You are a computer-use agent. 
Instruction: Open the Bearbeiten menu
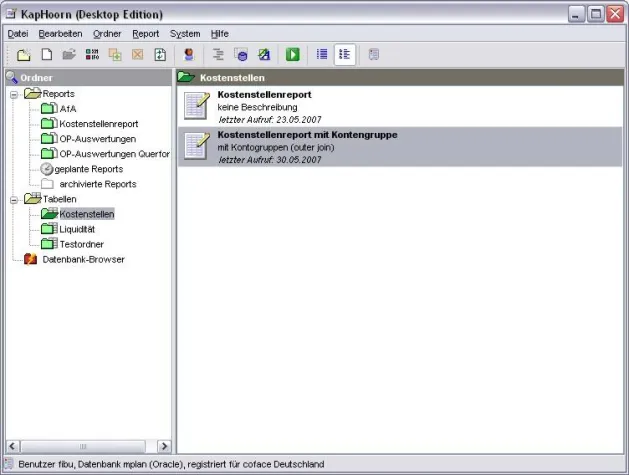(60, 33)
